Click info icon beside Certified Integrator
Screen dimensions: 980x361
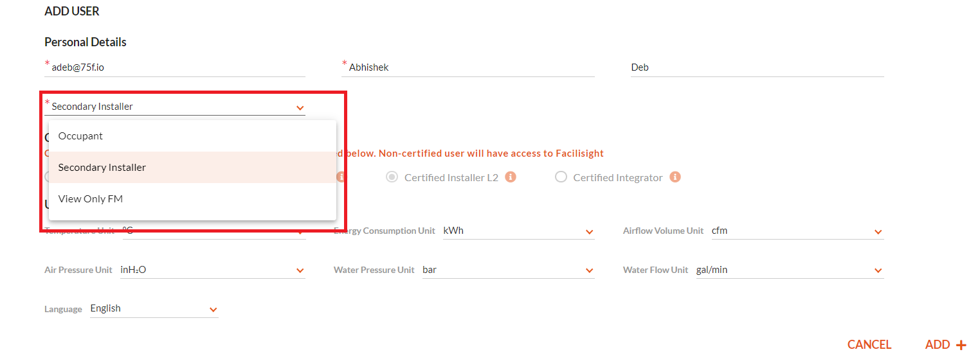(x=675, y=177)
